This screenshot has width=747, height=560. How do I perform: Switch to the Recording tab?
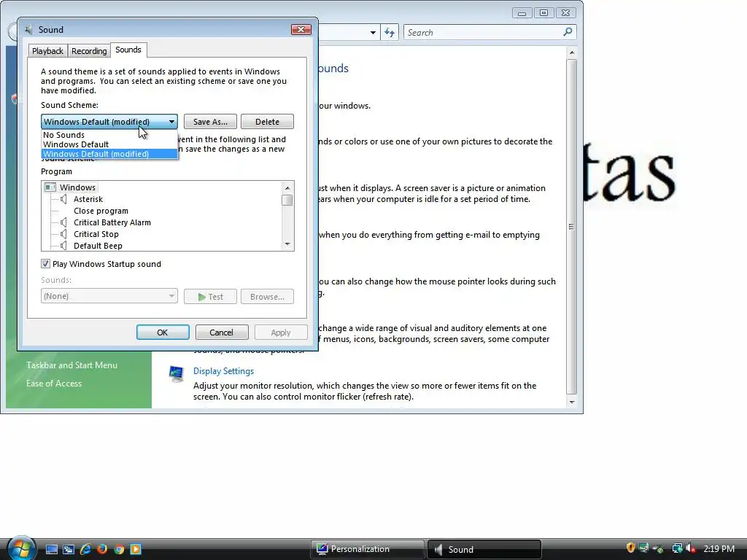(89, 51)
